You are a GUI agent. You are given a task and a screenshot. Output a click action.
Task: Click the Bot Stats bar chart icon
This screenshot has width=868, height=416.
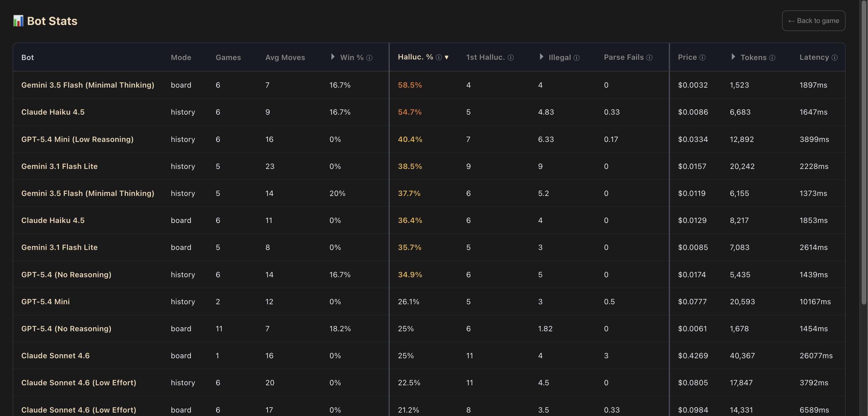pyautogui.click(x=18, y=21)
